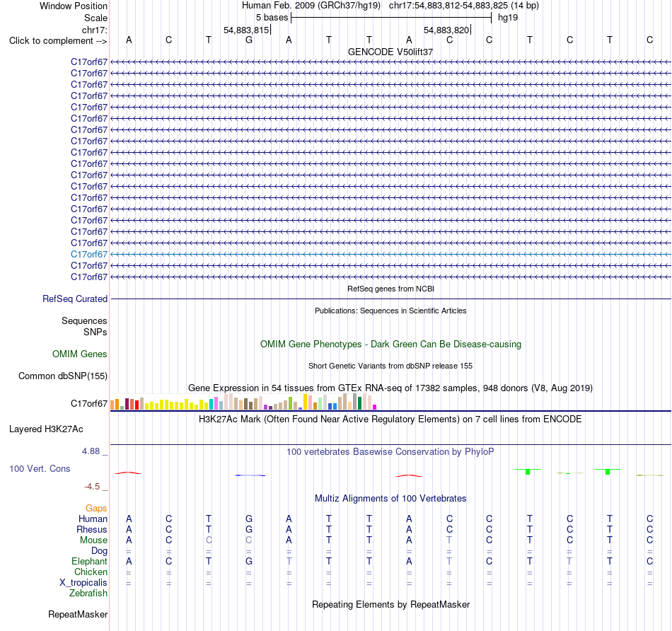Click the hg19 text beside the scale bar
The image size is (672, 631).
tap(508, 18)
